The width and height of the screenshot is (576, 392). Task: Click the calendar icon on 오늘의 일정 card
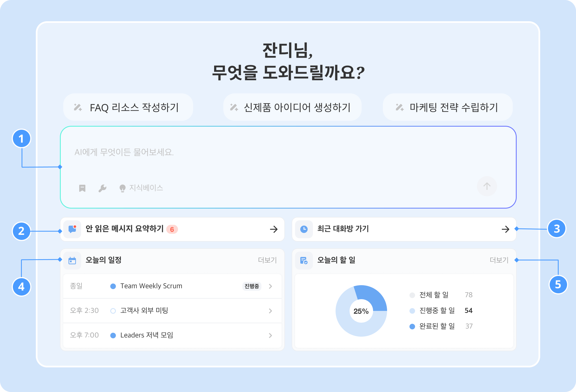(72, 260)
